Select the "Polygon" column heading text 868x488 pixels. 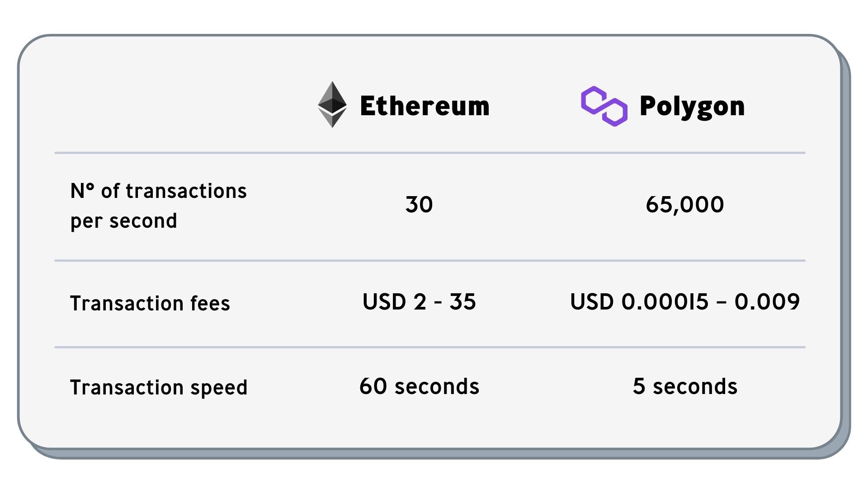(x=692, y=107)
